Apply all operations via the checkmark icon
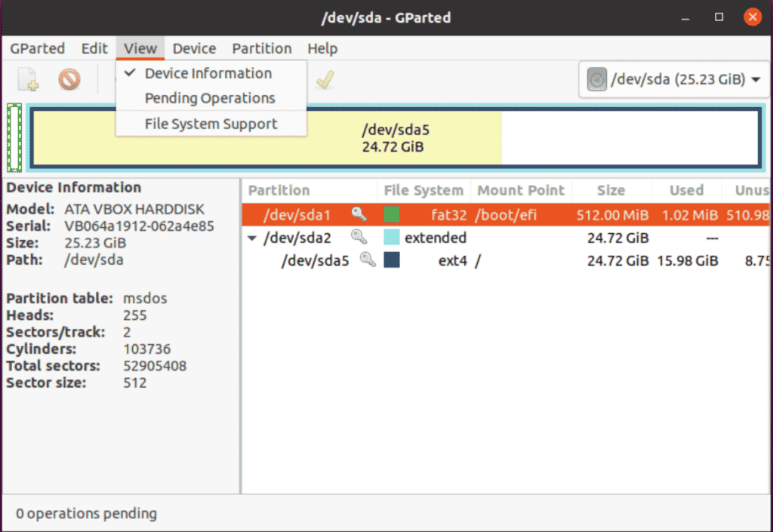773x532 pixels. coord(325,79)
